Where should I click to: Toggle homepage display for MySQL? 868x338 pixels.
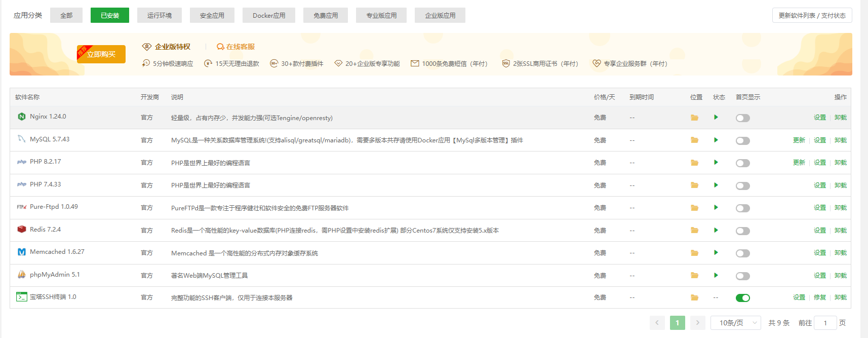[743, 141]
